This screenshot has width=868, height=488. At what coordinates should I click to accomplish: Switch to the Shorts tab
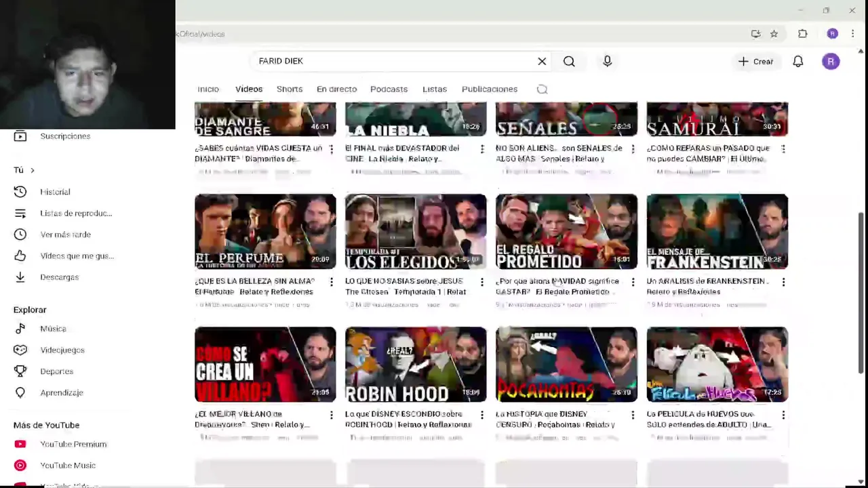[290, 89]
